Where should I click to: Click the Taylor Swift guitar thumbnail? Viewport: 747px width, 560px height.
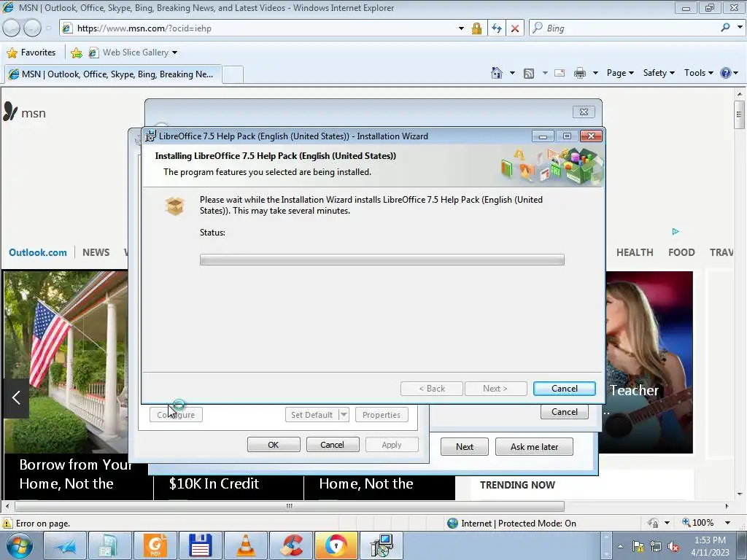coord(649,362)
